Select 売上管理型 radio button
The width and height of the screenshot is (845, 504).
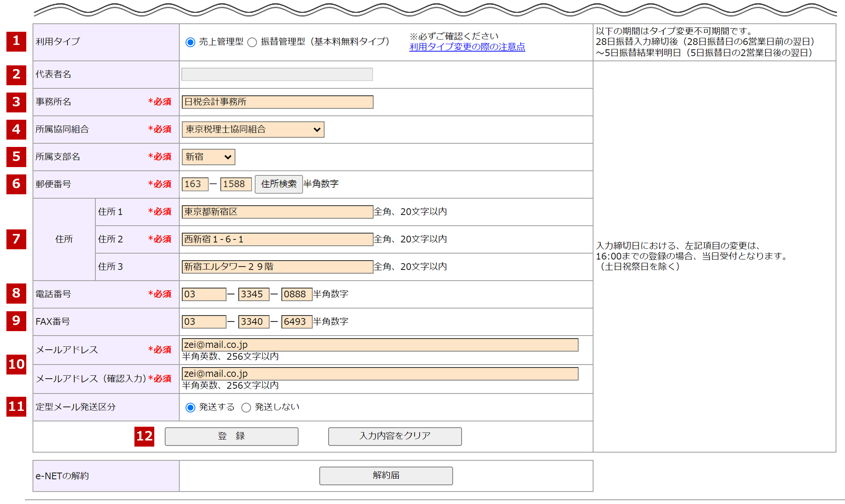coord(190,42)
